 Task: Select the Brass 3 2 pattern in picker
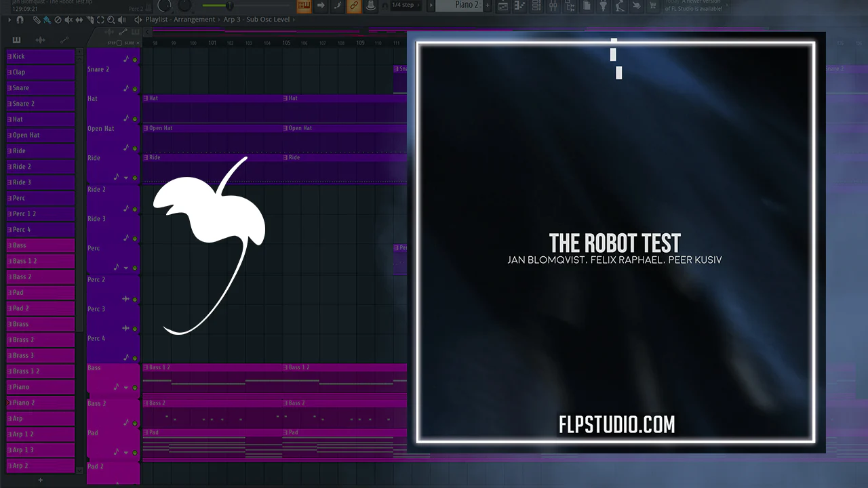(x=41, y=371)
